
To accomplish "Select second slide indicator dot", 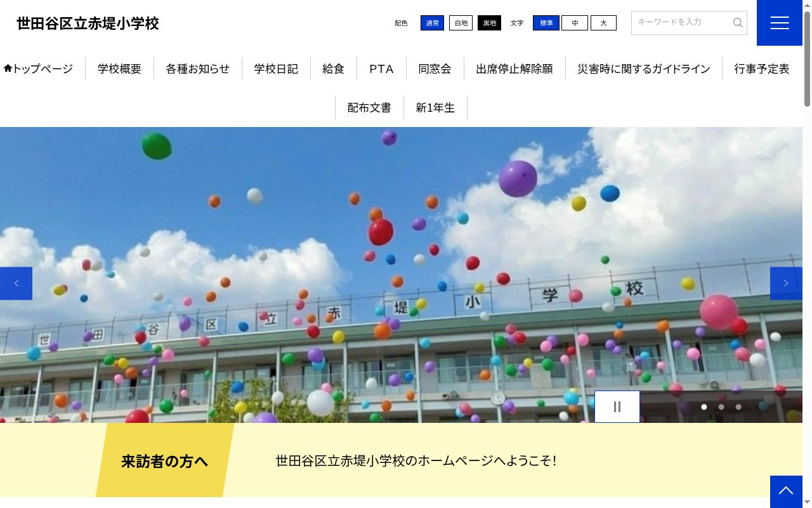I will pyautogui.click(x=721, y=407).
